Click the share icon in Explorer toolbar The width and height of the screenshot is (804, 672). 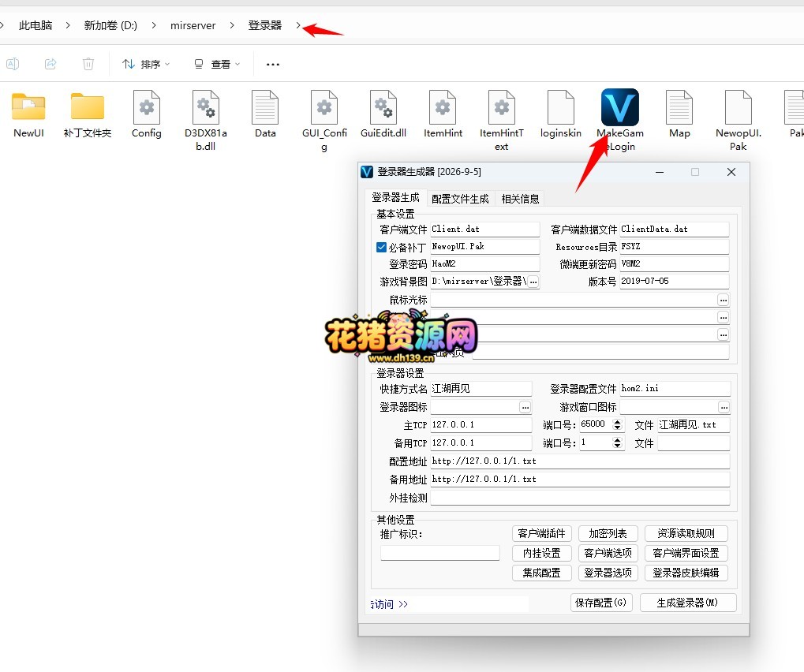point(50,64)
